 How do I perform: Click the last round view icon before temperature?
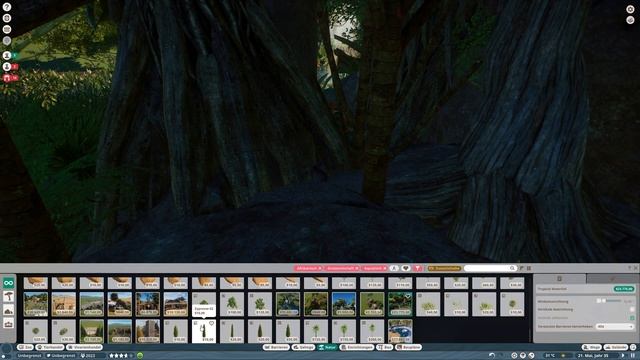pos(531,356)
